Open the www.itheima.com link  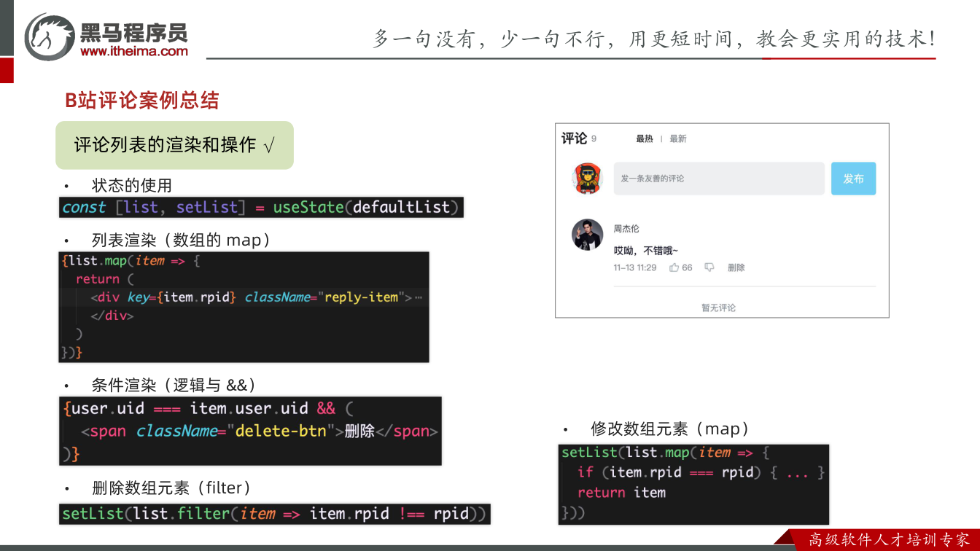pos(133,51)
